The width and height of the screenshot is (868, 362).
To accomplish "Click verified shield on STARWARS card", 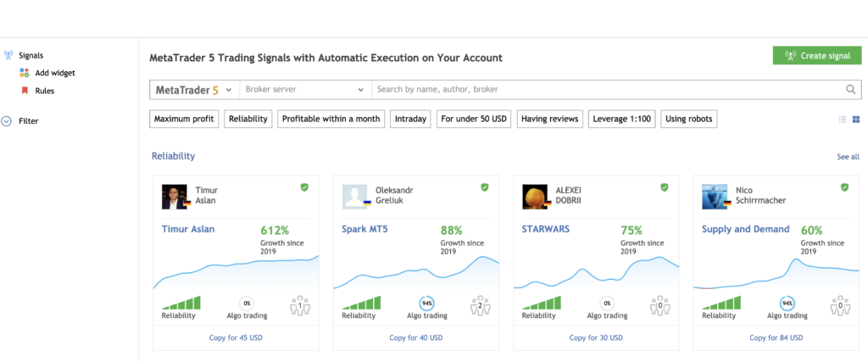I will (665, 187).
